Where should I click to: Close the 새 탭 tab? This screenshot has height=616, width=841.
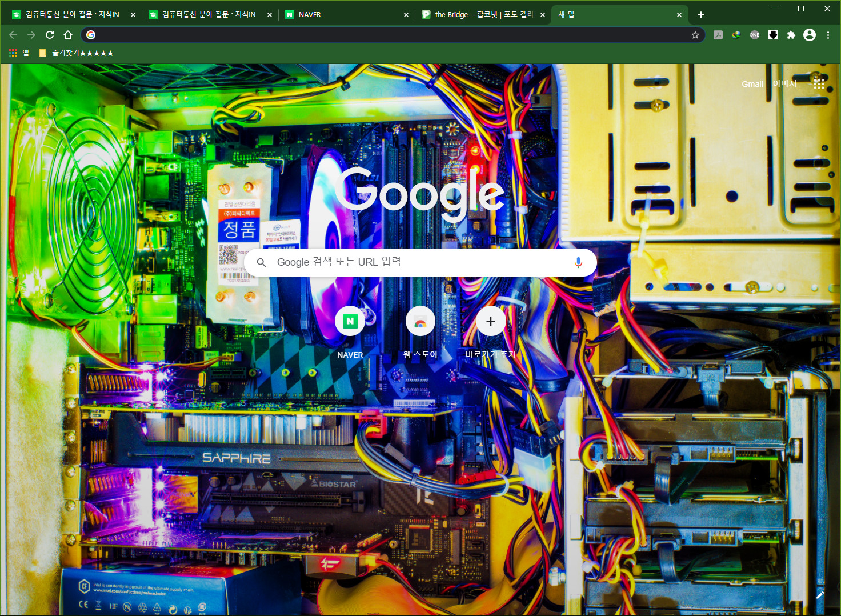(x=679, y=15)
